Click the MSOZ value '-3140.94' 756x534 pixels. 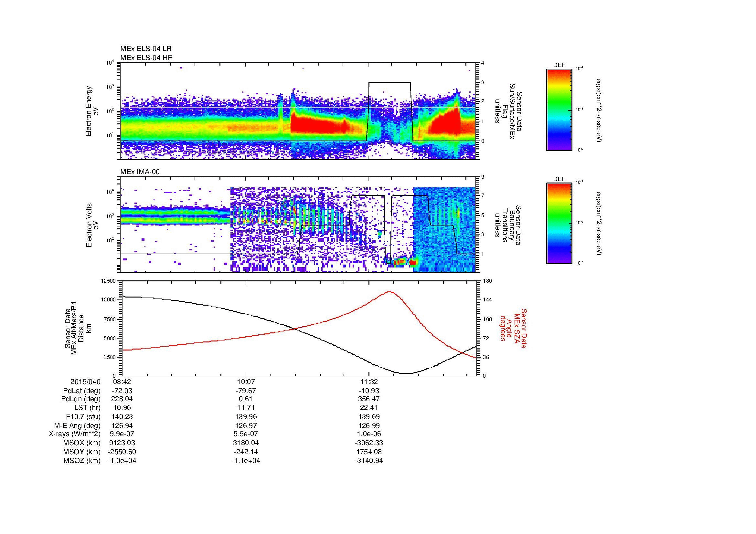click(369, 461)
